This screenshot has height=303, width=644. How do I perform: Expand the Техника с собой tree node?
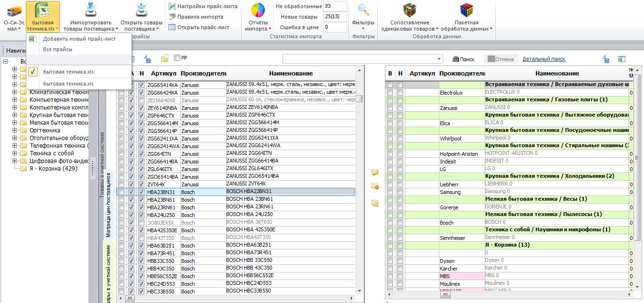(15, 153)
